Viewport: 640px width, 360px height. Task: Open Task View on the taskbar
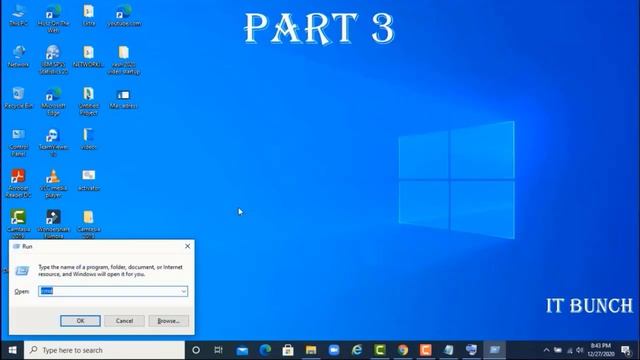point(218,350)
